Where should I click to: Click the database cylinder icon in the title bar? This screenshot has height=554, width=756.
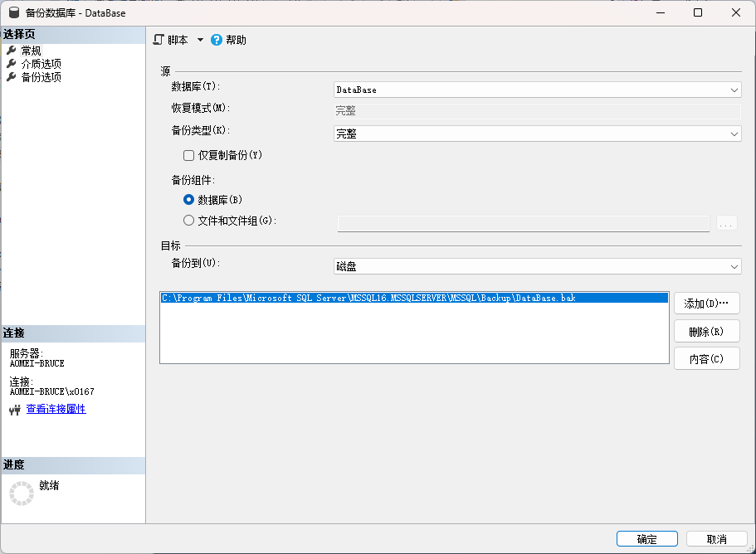[x=14, y=12]
